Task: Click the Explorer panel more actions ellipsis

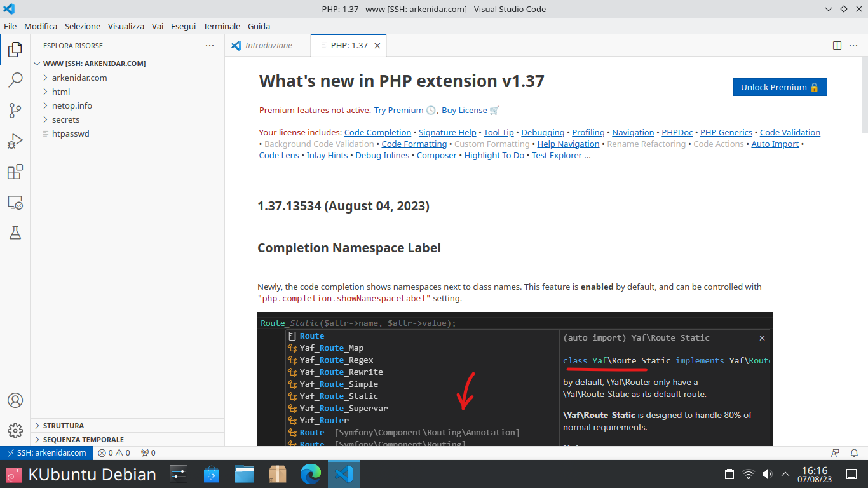Action: tap(210, 46)
